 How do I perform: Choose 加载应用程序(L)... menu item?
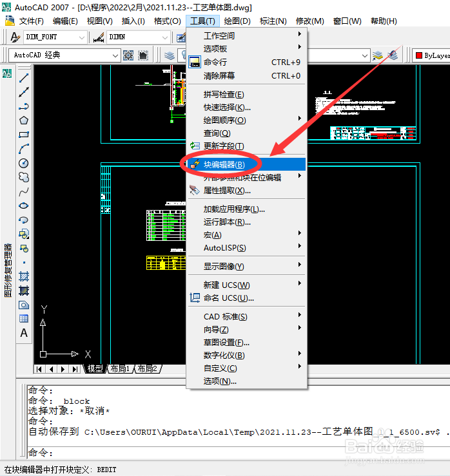pos(247,209)
